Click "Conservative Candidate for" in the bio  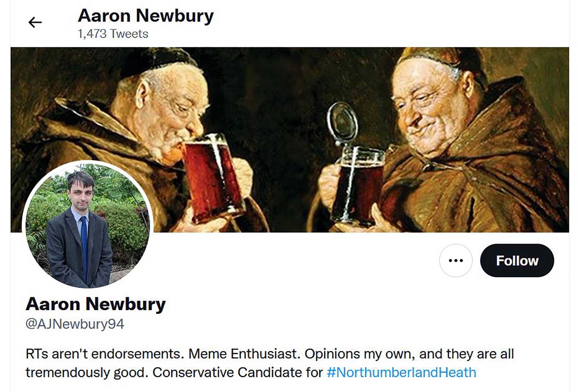pyautogui.click(x=238, y=372)
